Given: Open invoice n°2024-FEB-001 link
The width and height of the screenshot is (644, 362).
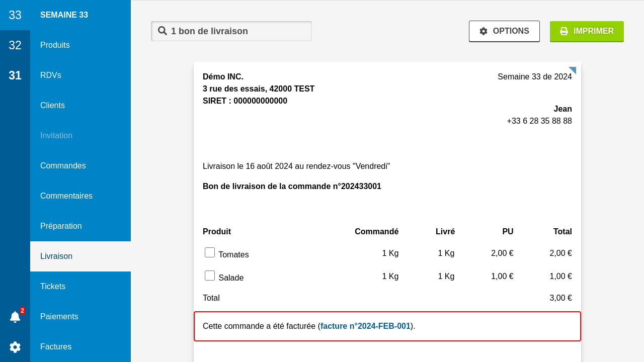Looking at the screenshot, I should coord(365,326).
